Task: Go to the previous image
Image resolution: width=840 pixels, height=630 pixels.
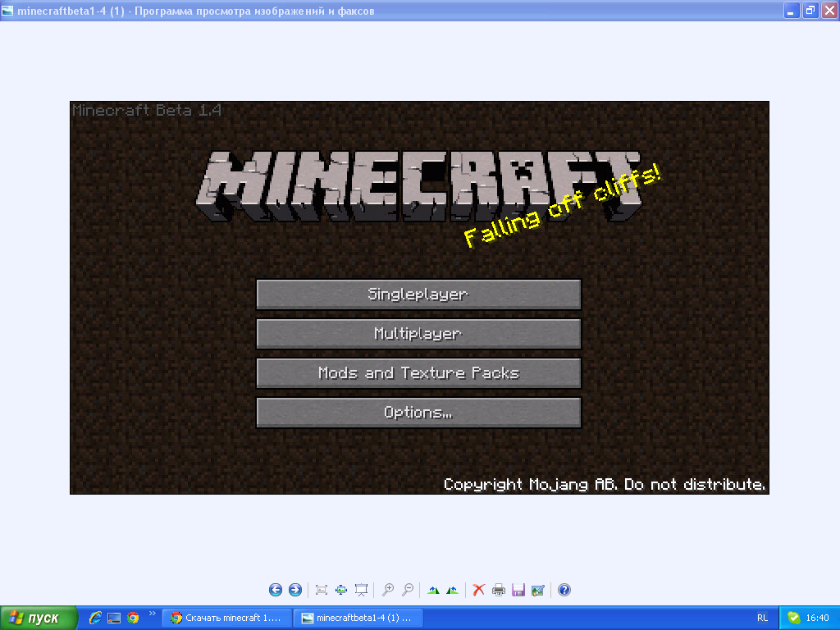Action: coord(276,590)
